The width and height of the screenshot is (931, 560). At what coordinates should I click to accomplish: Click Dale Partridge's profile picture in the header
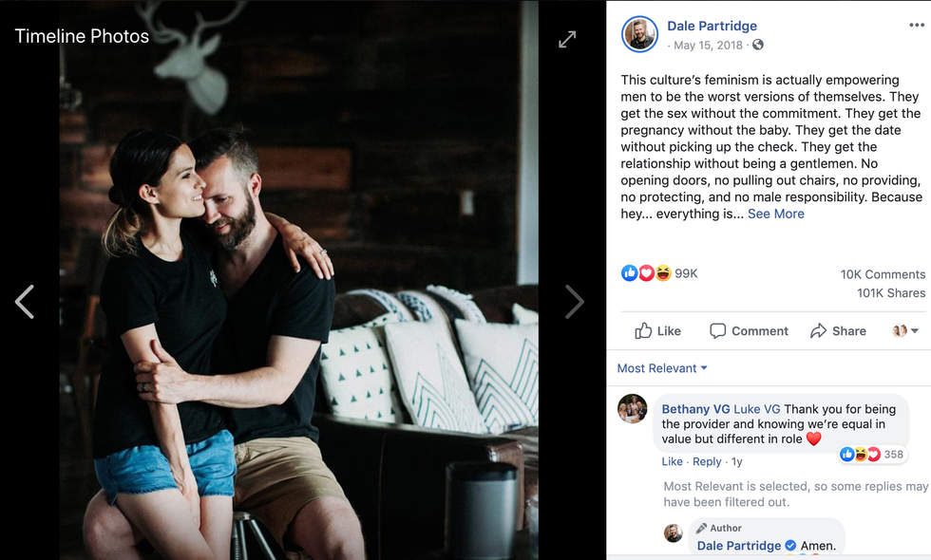(639, 34)
